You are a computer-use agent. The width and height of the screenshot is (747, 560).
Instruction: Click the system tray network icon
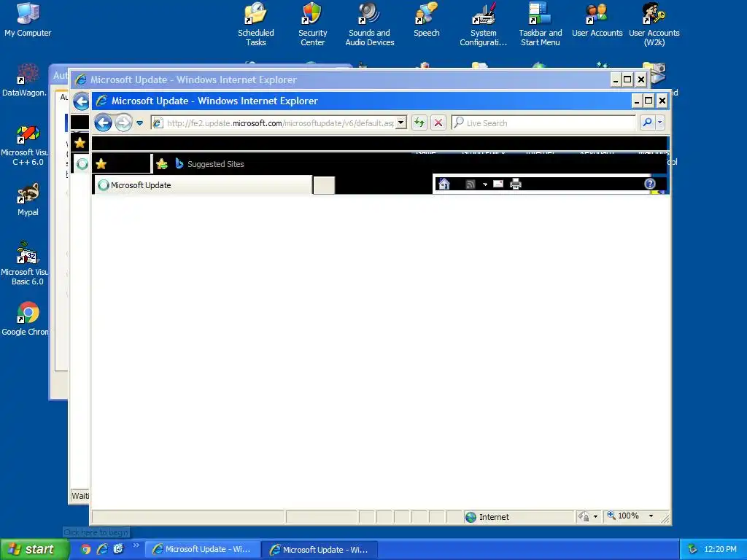coord(692,549)
